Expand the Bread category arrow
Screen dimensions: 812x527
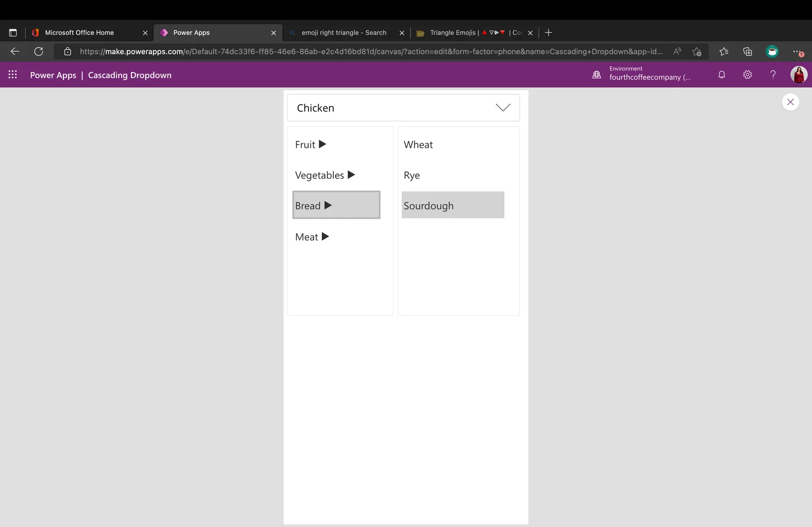(x=328, y=205)
